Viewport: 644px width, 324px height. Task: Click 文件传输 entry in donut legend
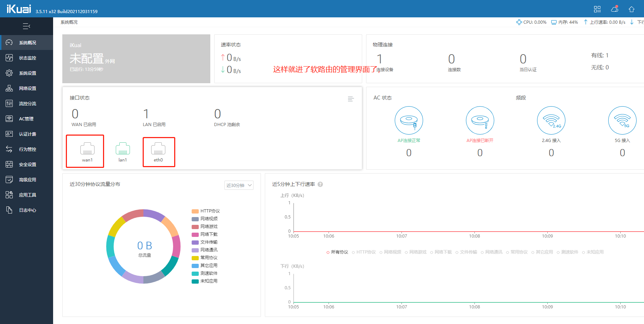(205, 242)
